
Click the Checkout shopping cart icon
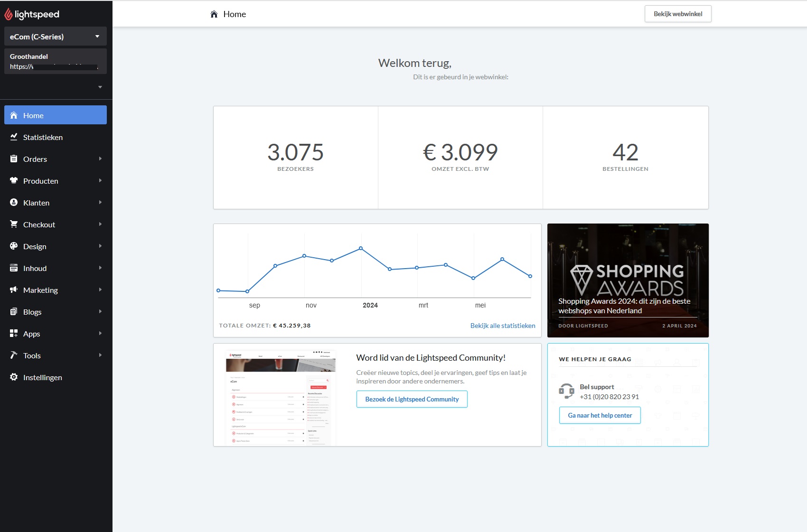tap(14, 224)
